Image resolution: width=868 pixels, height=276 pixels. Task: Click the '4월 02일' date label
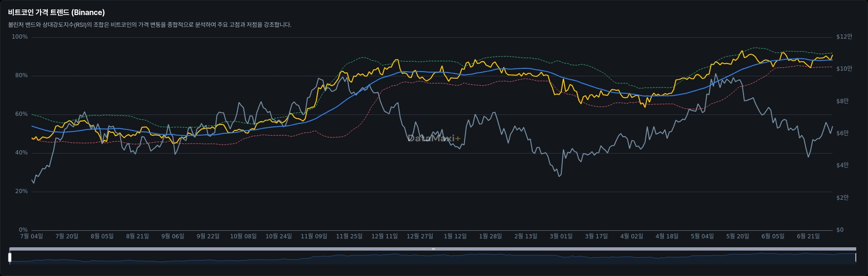click(632, 236)
